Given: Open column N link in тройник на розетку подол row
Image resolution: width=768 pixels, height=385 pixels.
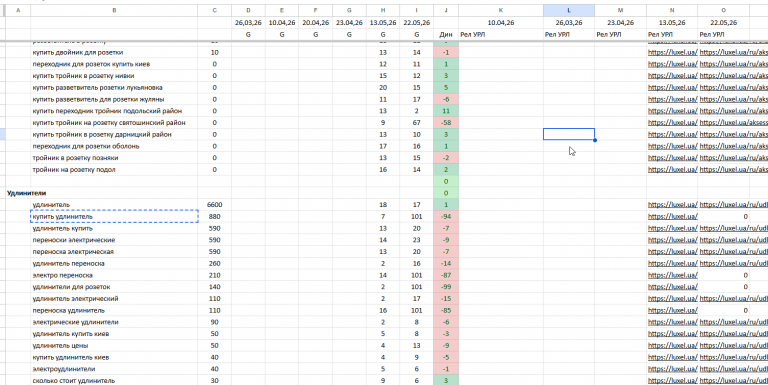Looking at the screenshot, I should [x=672, y=169].
